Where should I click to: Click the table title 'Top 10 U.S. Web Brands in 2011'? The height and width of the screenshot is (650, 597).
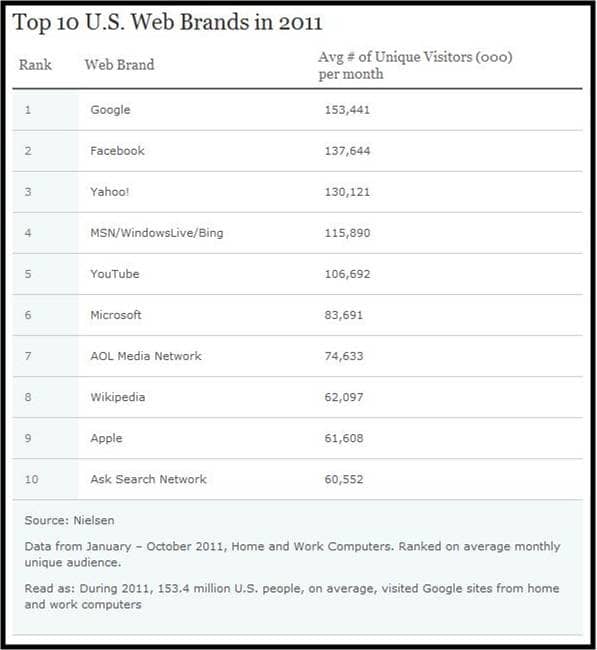[167, 22]
